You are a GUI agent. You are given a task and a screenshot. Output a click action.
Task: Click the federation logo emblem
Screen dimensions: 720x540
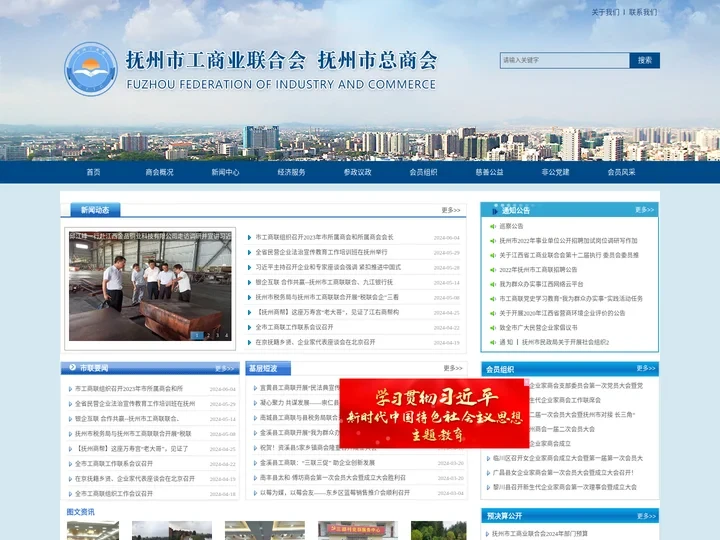tap(91, 69)
